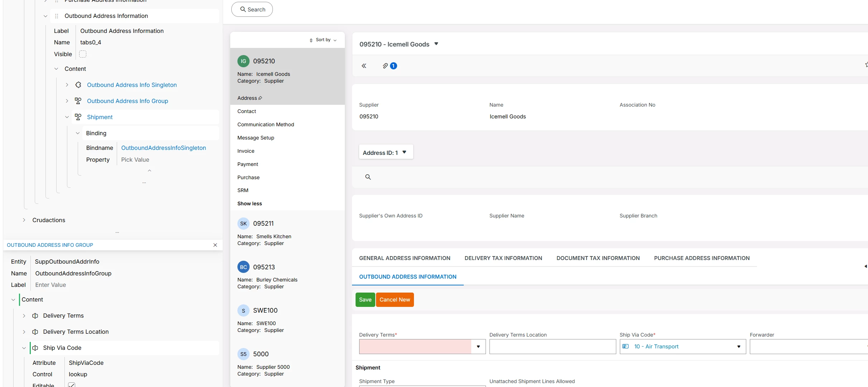Click the Delivery Terms Location input field
Image resolution: width=868 pixels, height=387 pixels.
(x=552, y=347)
